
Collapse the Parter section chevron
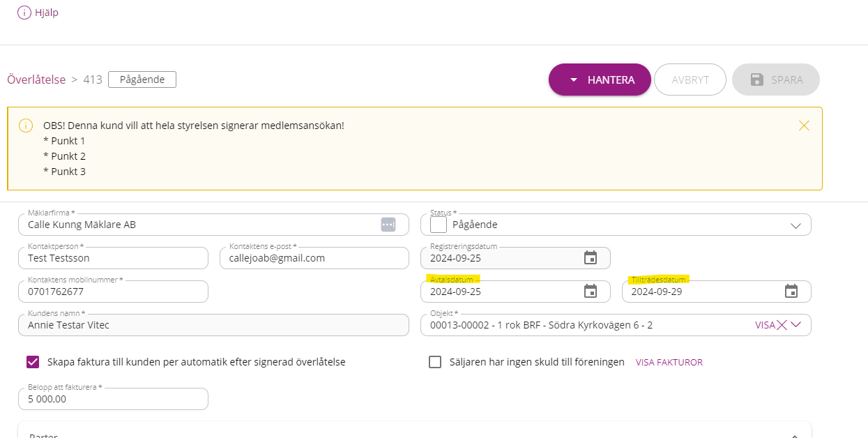pyautogui.click(x=795, y=435)
